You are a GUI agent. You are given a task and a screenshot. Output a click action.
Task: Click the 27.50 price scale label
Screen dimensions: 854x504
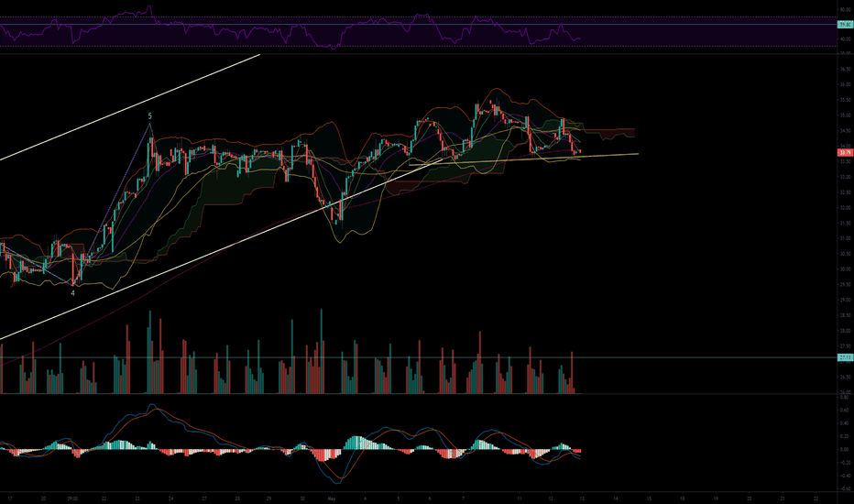pyautogui.click(x=845, y=346)
